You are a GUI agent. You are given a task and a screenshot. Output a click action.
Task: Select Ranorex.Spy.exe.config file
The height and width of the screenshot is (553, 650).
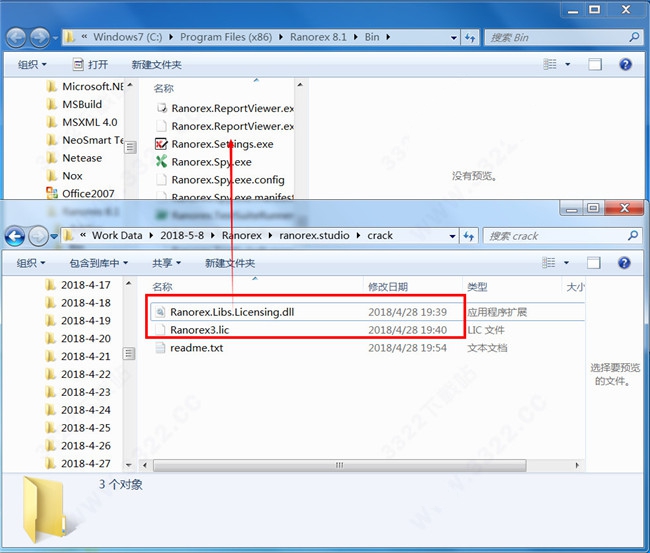(228, 180)
